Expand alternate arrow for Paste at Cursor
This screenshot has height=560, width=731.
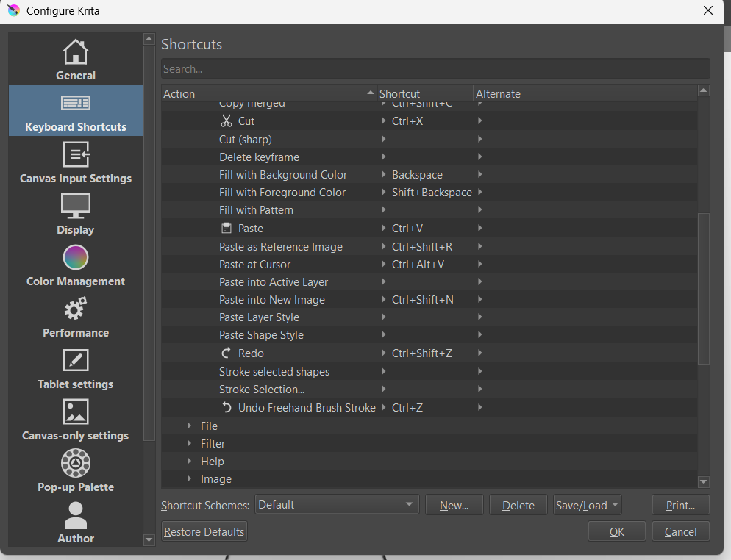click(479, 264)
